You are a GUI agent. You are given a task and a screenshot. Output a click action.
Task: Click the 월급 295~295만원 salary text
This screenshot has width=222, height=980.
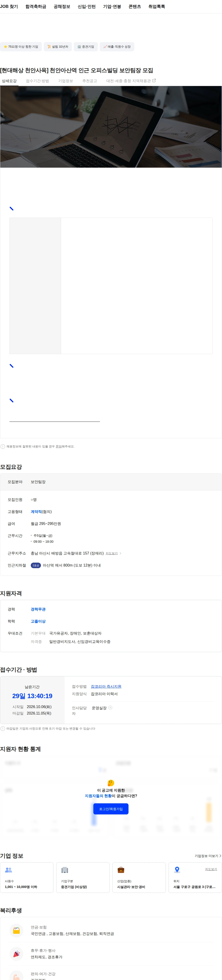pos(46,524)
